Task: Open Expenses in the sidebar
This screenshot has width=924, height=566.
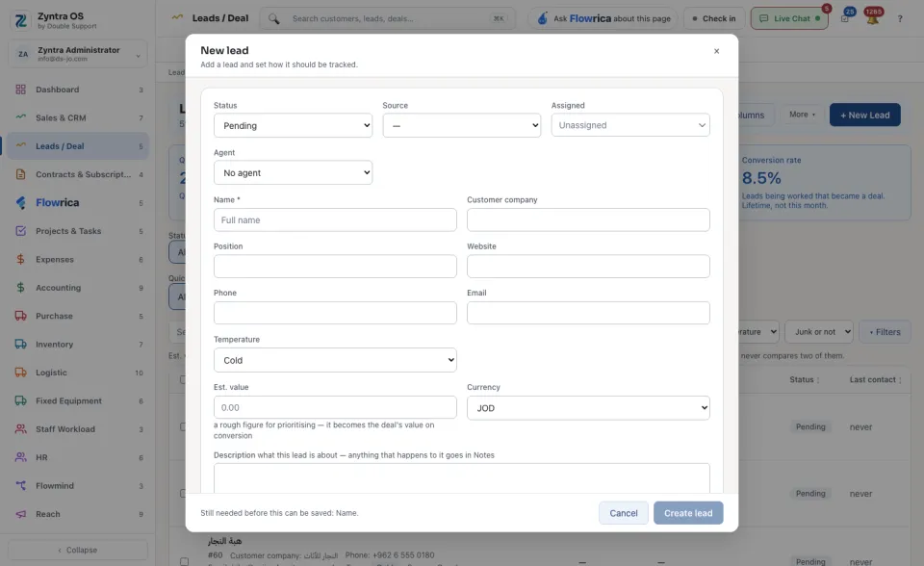Action: click(78, 260)
